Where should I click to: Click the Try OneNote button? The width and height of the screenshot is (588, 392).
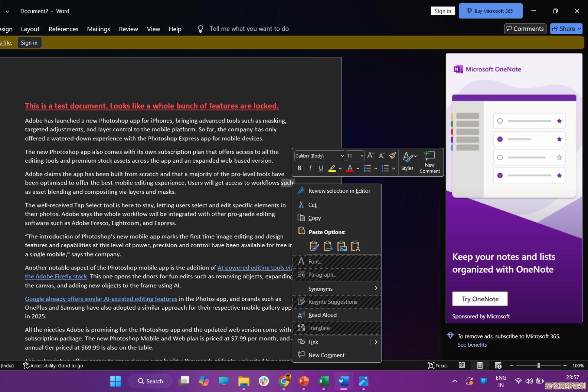click(x=480, y=299)
